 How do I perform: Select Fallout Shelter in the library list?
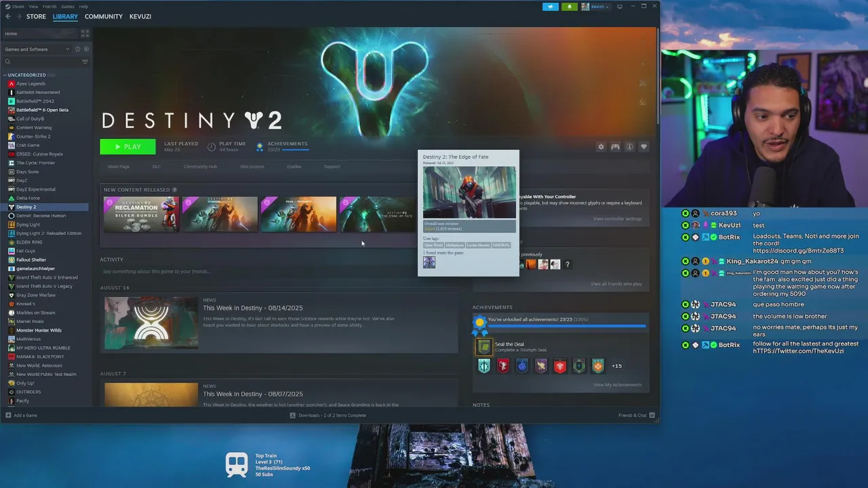(x=31, y=260)
